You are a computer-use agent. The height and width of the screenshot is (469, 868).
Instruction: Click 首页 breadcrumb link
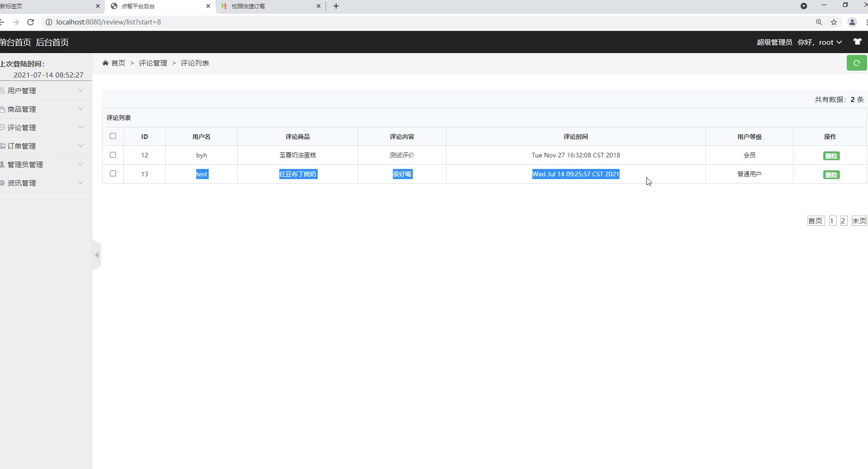[x=118, y=63]
